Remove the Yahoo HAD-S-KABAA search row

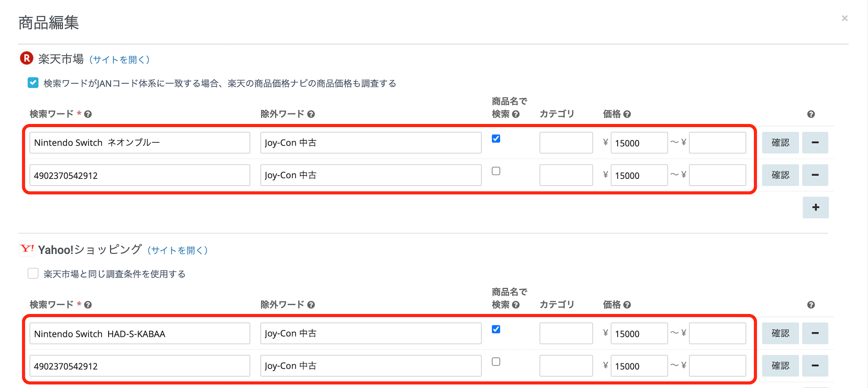tap(815, 333)
